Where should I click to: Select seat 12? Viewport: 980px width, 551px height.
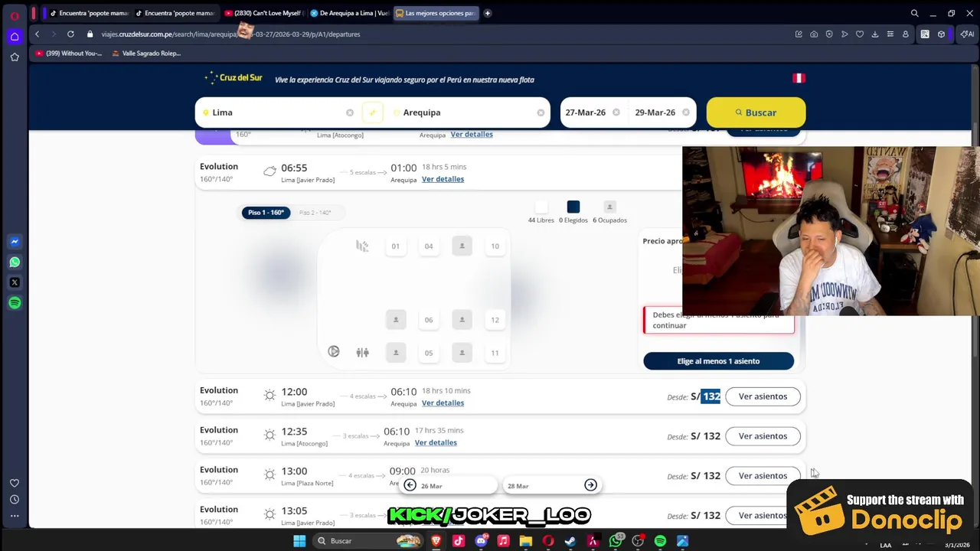[495, 320]
